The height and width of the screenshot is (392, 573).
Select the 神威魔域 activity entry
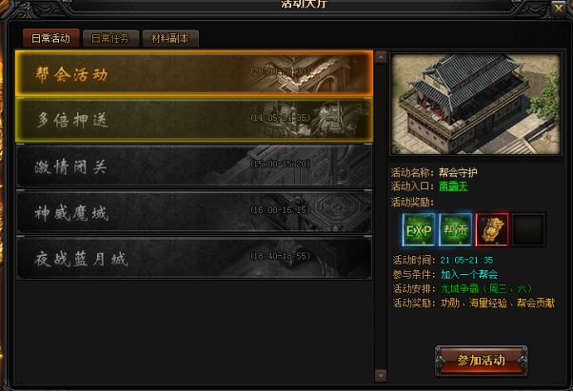[x=194, y=212]
